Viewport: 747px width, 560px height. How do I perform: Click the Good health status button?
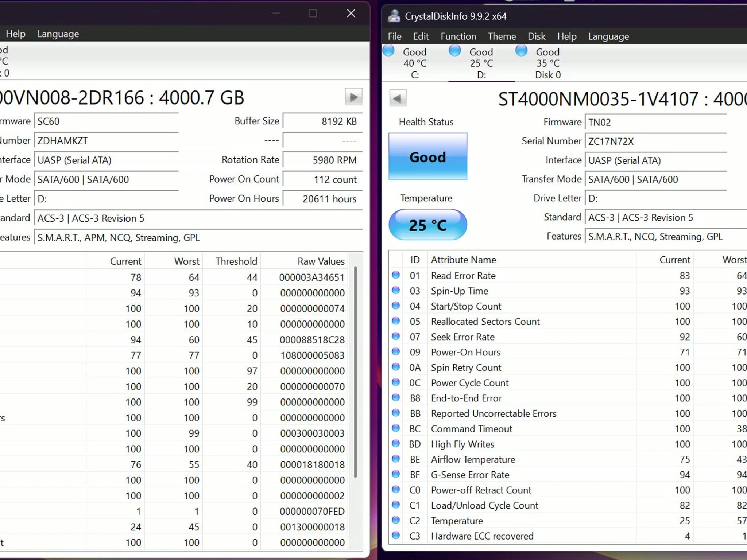click(428, 156)
